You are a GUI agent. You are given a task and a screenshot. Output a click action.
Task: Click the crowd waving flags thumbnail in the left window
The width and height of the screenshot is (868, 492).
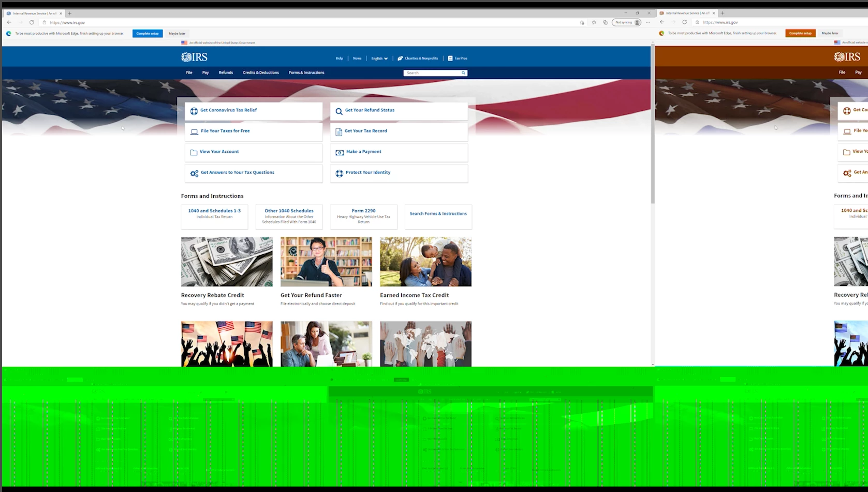click(x=227, y=344)
